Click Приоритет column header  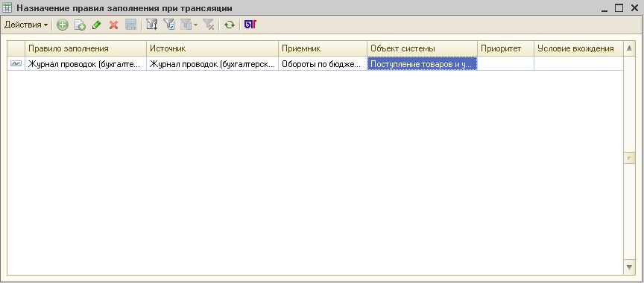coord(505,48)
